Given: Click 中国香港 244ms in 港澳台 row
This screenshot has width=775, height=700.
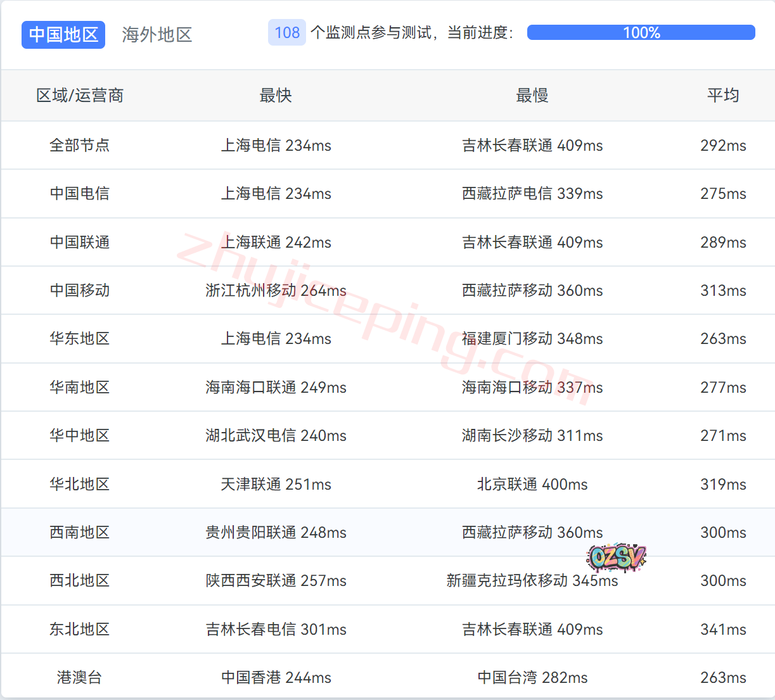Looking at the screenshot, I should 276,677.
